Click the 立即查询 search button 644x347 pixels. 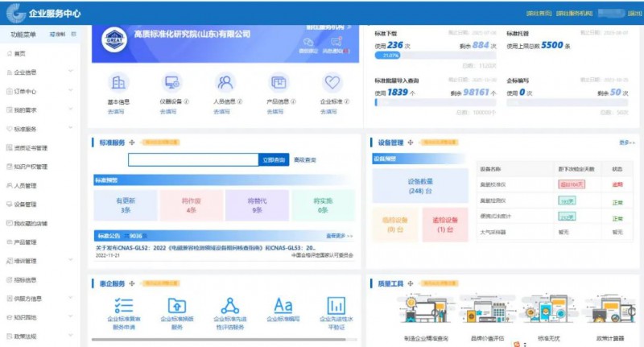(x=274, y=160)
